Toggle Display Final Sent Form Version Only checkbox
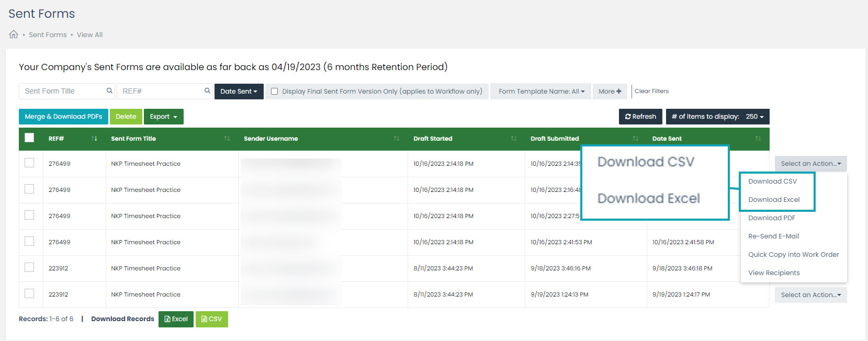The image size is (868, 341). [274, 92]
